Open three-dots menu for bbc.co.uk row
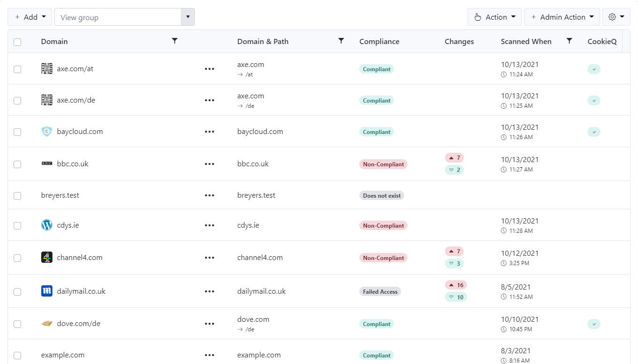 209,164
